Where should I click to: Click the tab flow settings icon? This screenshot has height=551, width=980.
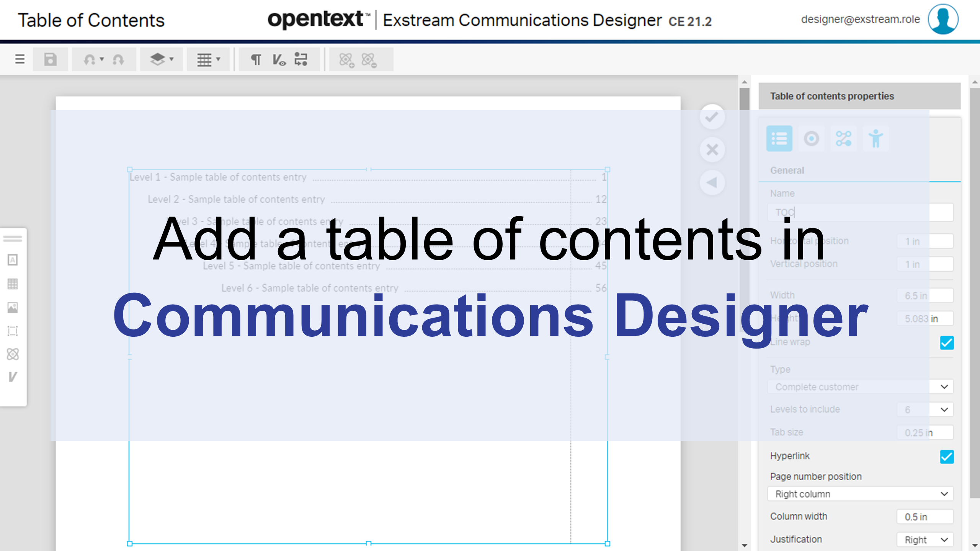click(x=301, y=59)
